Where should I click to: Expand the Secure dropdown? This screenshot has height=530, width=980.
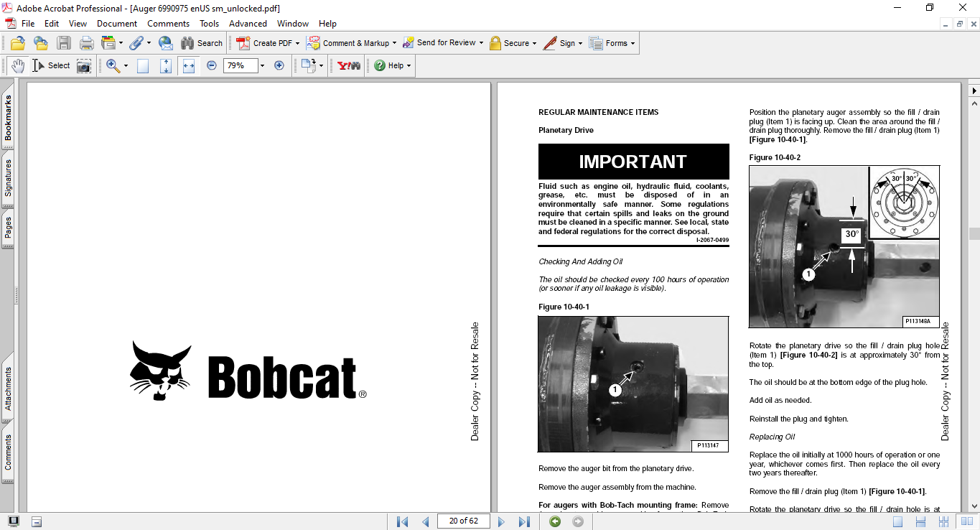(x=535, y=43)
